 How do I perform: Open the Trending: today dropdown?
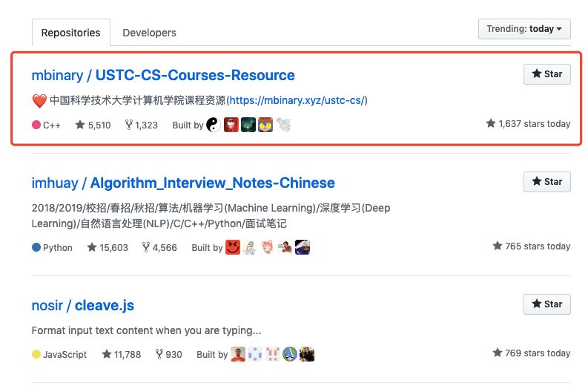(x=524, y=29)
